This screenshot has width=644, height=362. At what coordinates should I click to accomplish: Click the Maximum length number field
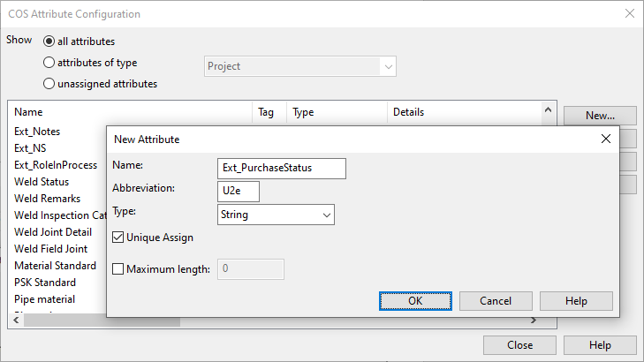click(x=250, y=269)
